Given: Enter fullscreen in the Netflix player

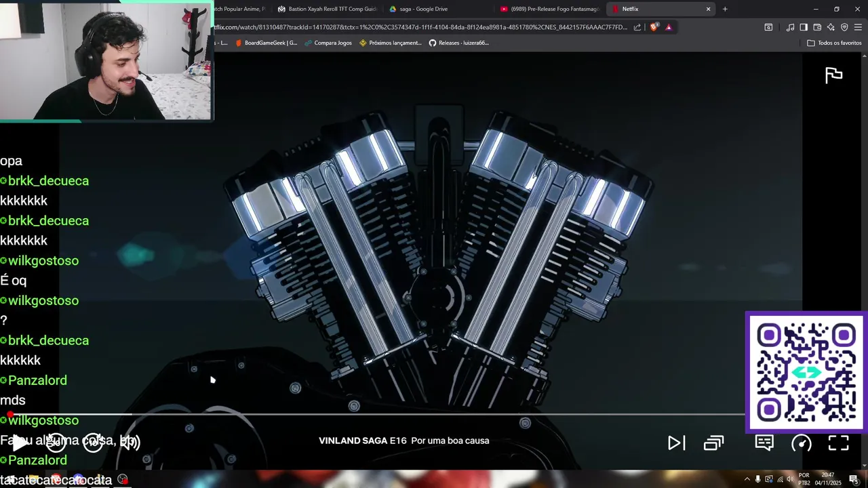Looking at the screenshot, I should tap(839, 443).
